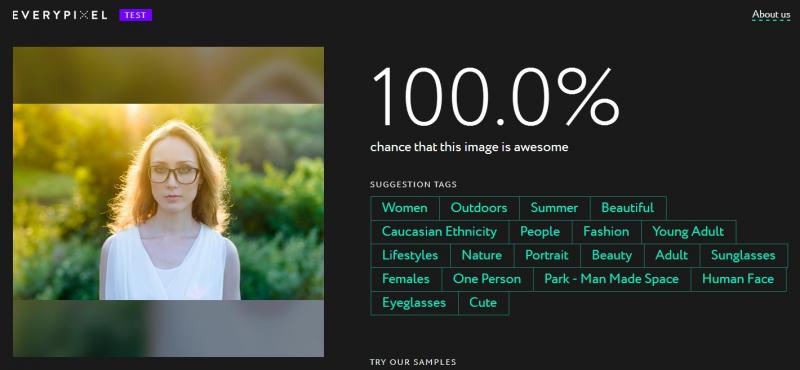Select the Beauty tag
The width and height of the screenshot is (800, 370).
612,255
